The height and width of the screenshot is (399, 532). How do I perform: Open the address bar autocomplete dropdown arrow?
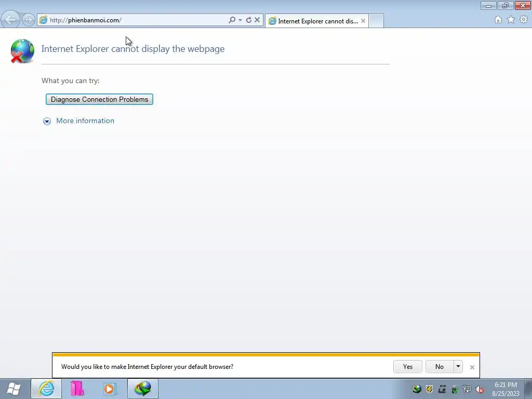(240, 20)
